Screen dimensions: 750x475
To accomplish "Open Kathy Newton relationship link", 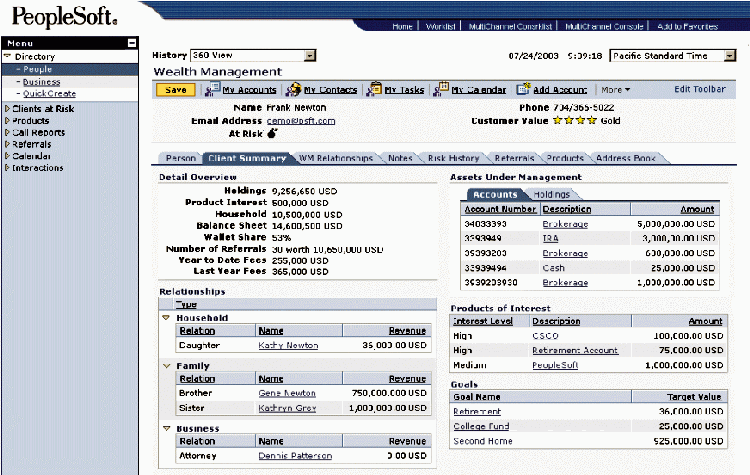I will click(x=288, y=345).
